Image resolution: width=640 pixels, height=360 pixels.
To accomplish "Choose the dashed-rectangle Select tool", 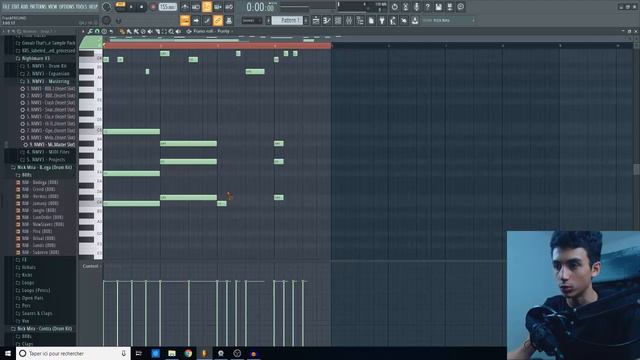I will pyautogui.click(x=164, y=31).
